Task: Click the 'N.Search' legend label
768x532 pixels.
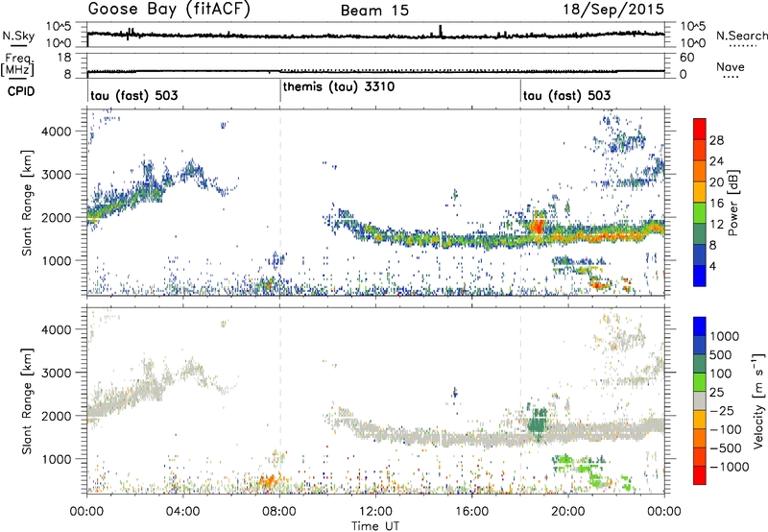Action: click(x=741, y=36)
